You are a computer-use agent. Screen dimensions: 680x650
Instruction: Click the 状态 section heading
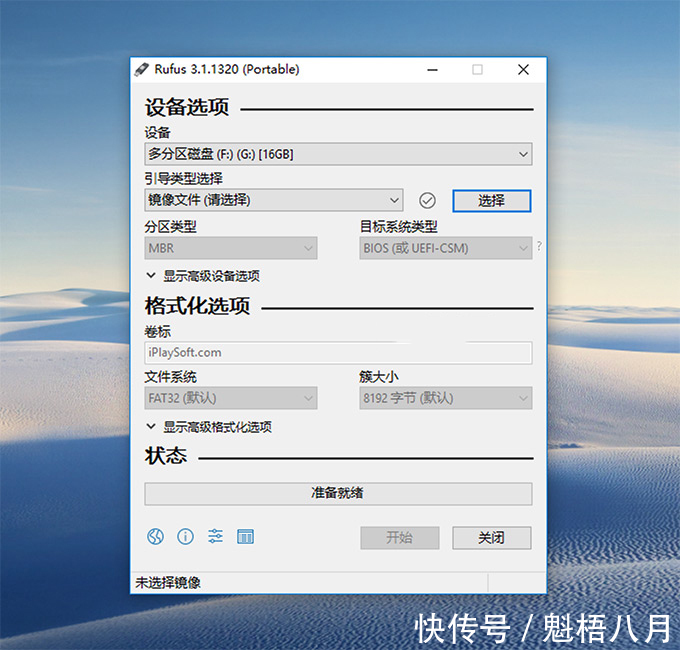(x=166, y=456)
